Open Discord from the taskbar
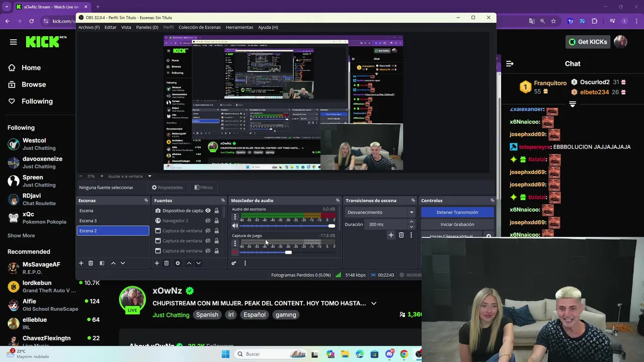The width and height of the screenshot is (644, 362). (x=389, y=354)
